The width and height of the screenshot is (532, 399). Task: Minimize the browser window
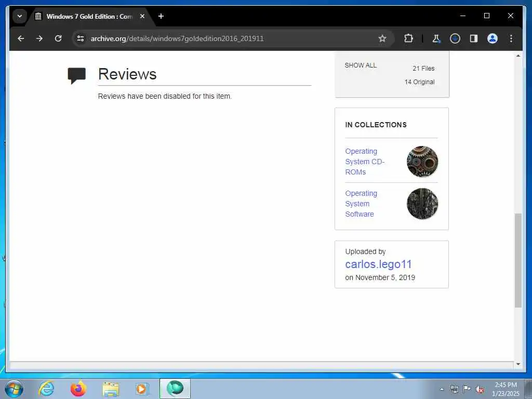click(x=463, y=16)
